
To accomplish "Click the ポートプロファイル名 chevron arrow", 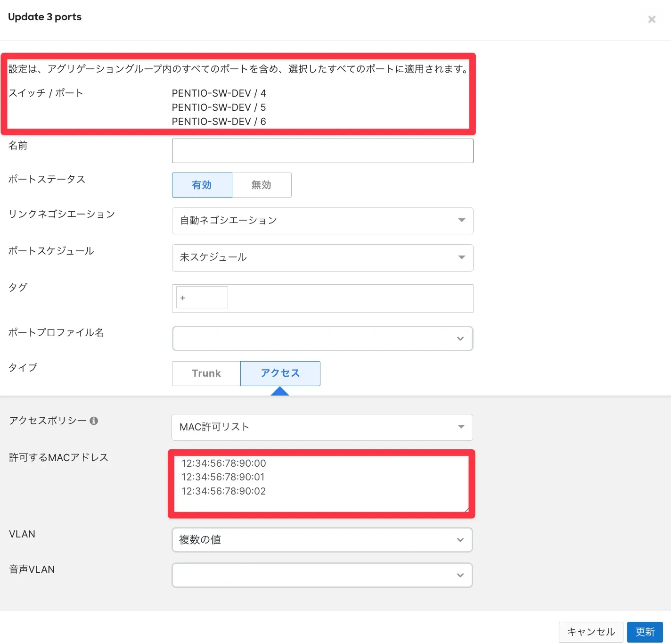I will [460, 339].
